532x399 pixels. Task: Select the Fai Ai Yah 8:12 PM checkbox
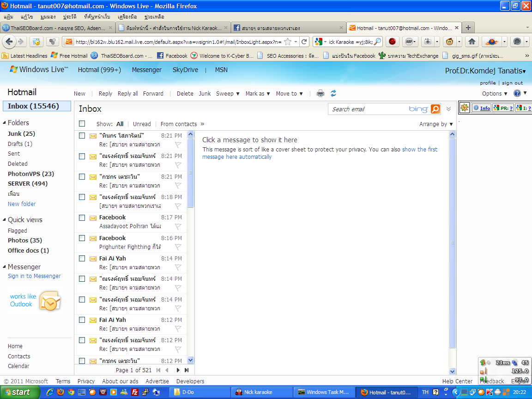point(82,320)
